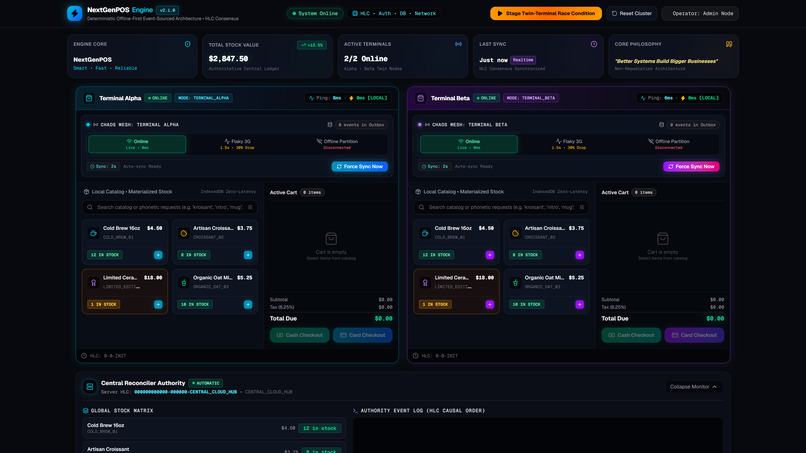Click the MODE: TERMINAL_BETA badge
Viewport: 806px width, 453px height.
tap(531, 98)
